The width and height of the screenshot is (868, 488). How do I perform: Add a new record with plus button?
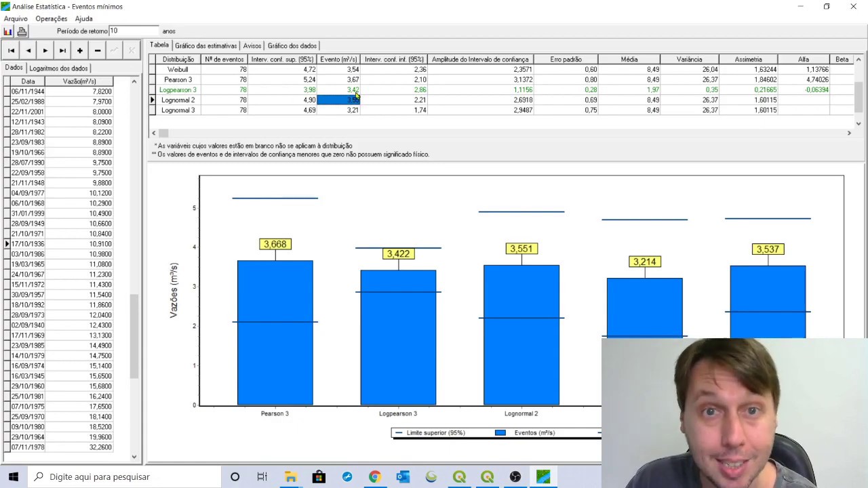coord(80,50)
